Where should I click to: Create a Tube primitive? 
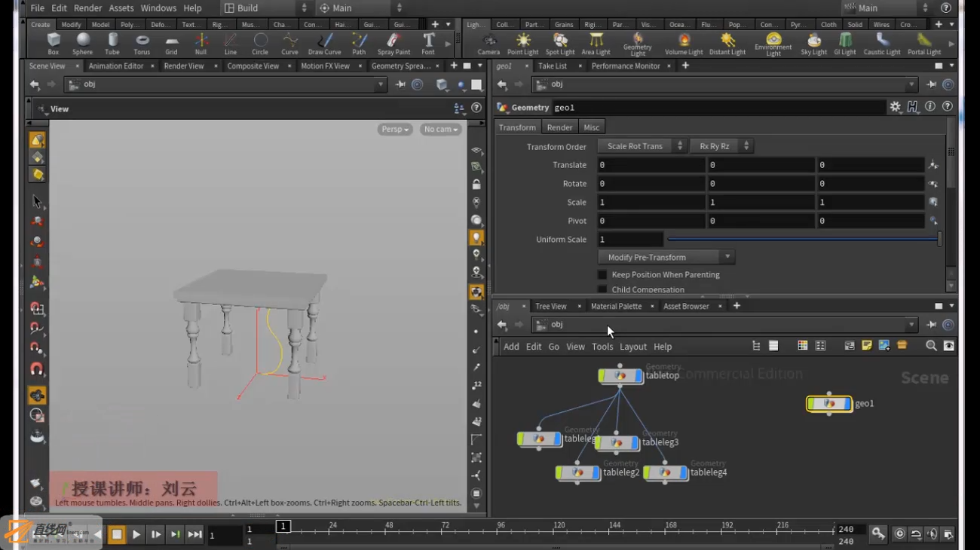[x=112, y=44]
